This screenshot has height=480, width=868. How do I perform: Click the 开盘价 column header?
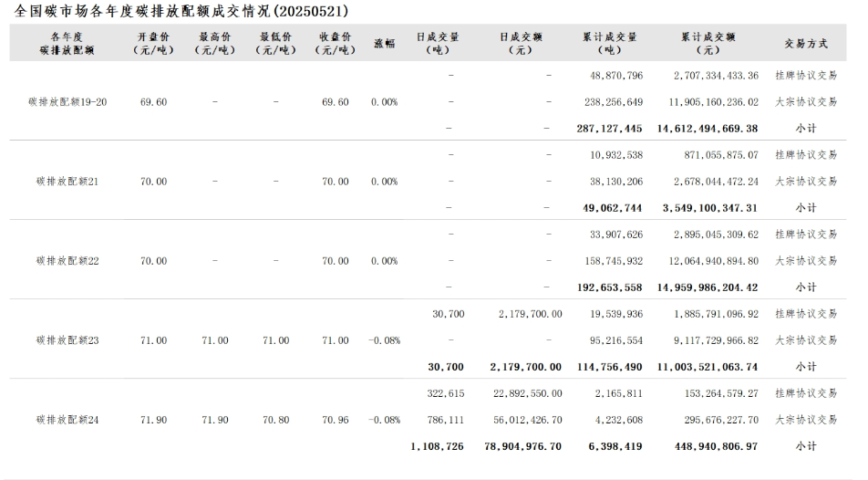click(153, 43)
